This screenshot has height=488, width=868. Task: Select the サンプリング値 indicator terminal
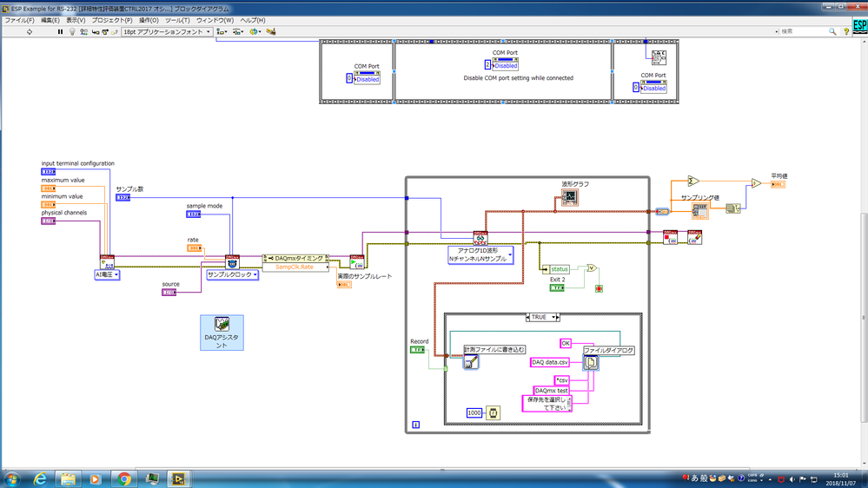700,211
